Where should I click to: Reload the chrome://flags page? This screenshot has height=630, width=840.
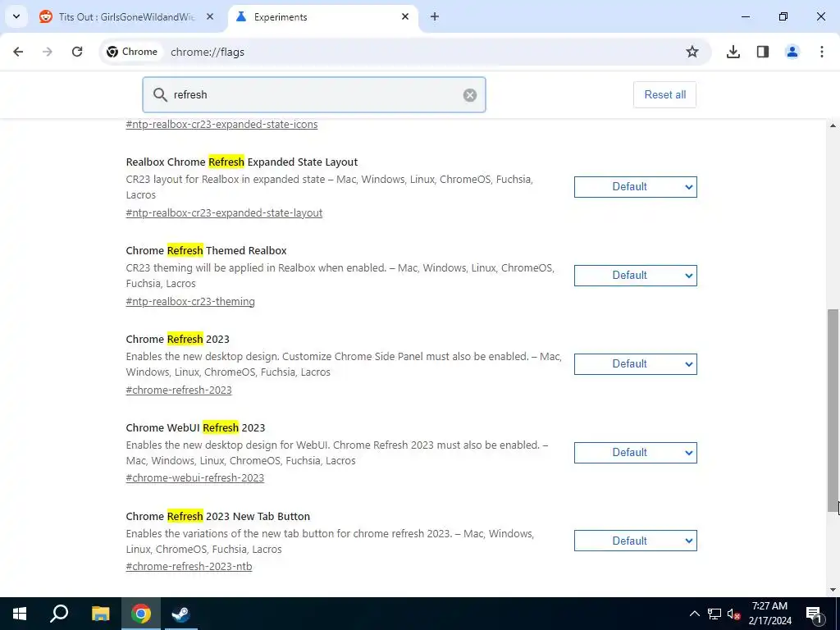77,52
